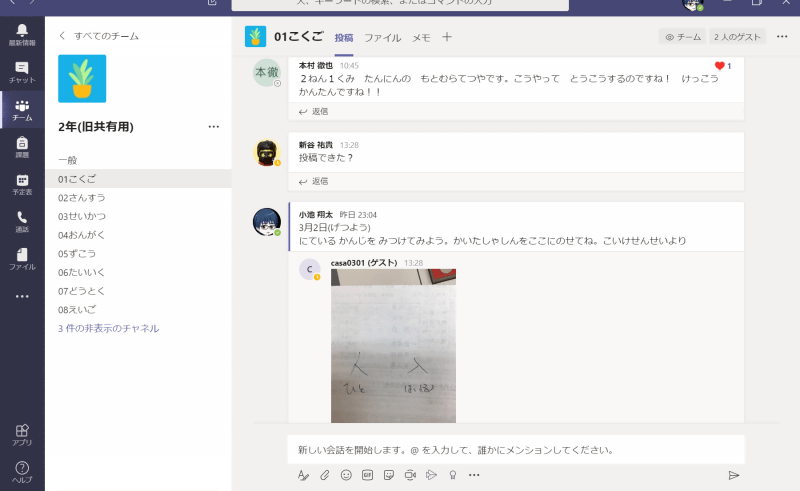The width and height of the screenshot is (800, 491).
Task: Click the Meet now video icon
Action: coord(410,475)
